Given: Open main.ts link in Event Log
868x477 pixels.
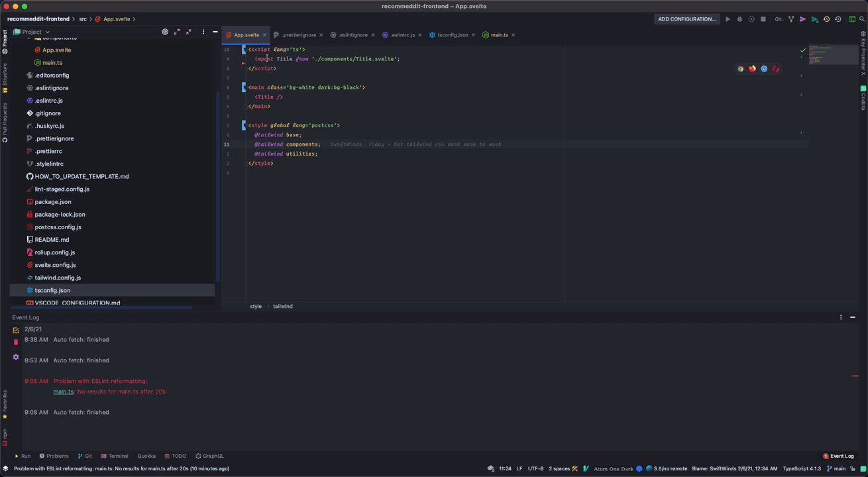Looking at the screenshot, I should pyautogui.click(x=64, y=392).
